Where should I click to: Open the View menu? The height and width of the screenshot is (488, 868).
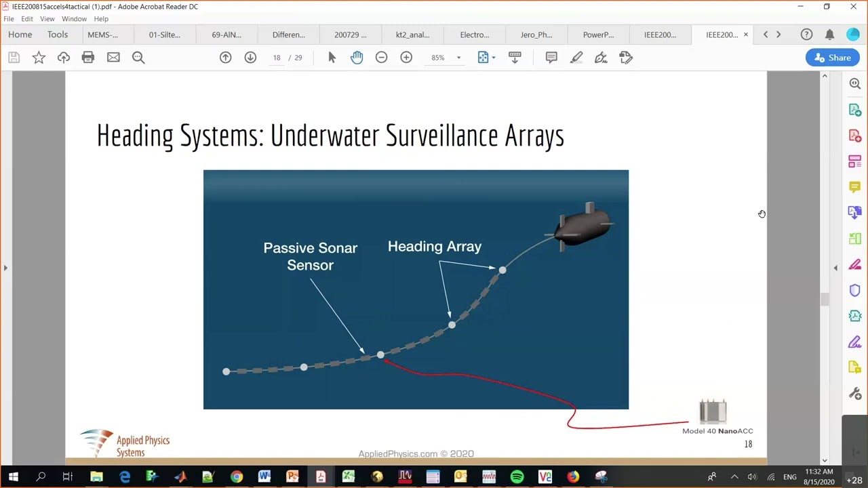[47, 19]
